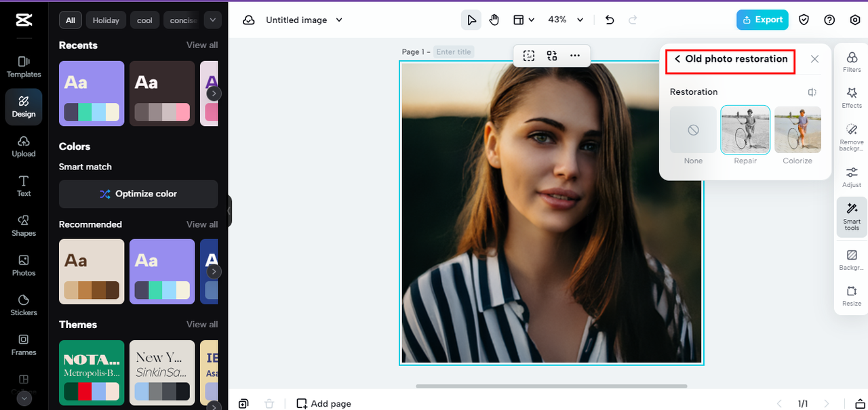The width and height of the screenshot is (868, 410).
Task: Apply the purple recommended color palette
Action: 162,271
